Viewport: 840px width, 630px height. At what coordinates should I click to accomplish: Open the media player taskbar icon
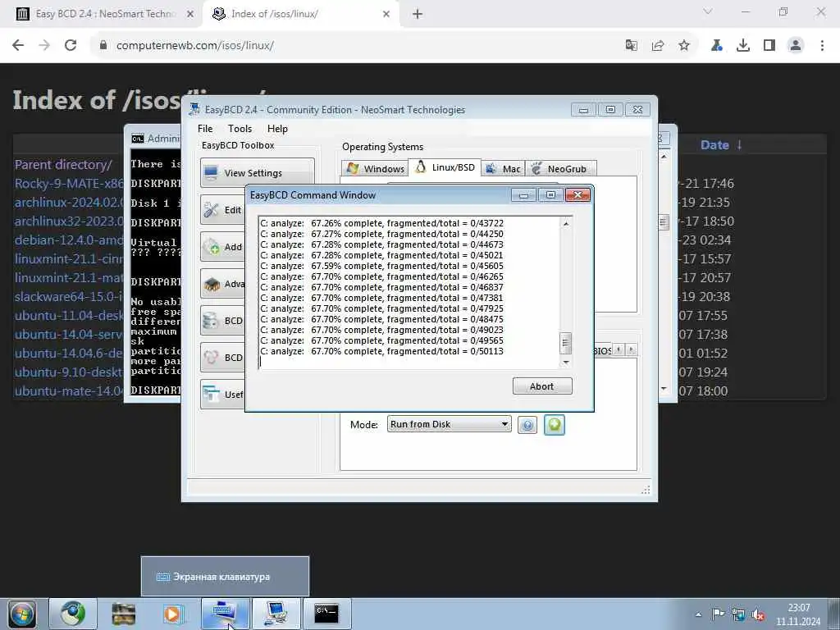(x=174, y=614)
